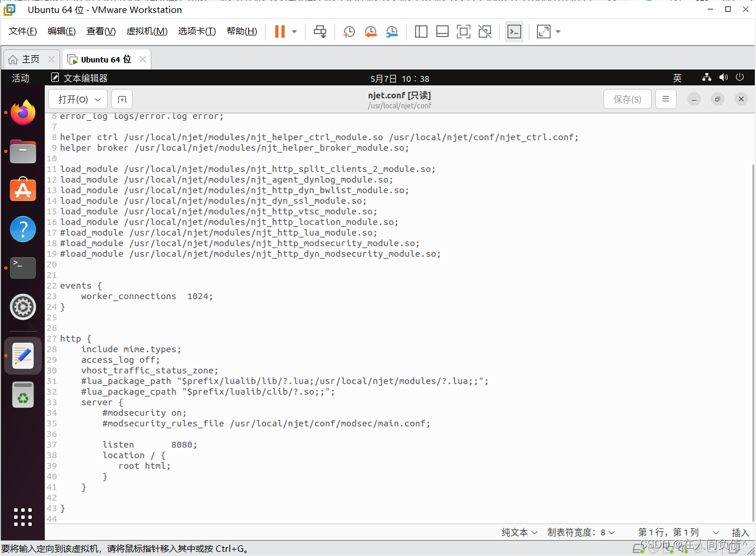756x556 pixels.
Task: Click the Unity mode icon in VMware toolbar
Action: point(485,32)
